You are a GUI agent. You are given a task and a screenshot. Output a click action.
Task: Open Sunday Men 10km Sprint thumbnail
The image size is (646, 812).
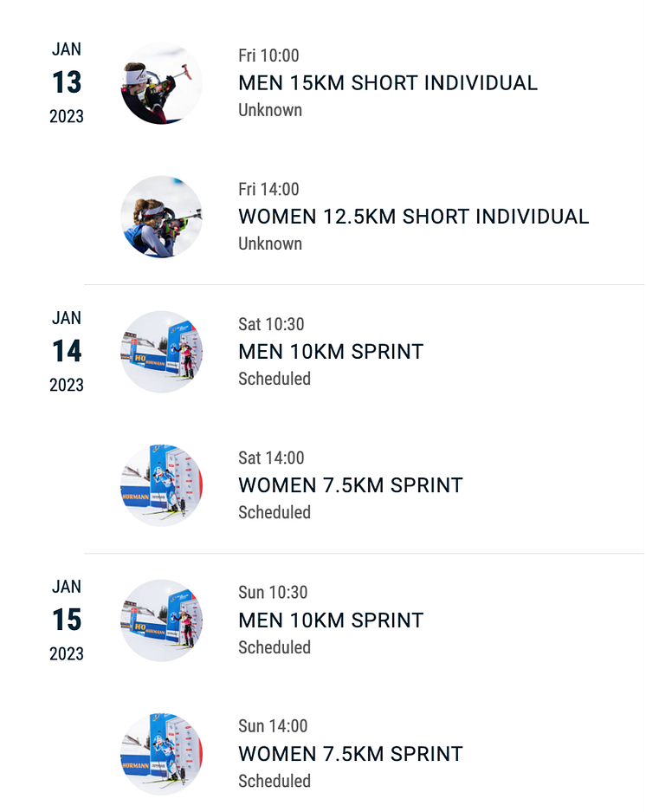click(x=161, y=620)
